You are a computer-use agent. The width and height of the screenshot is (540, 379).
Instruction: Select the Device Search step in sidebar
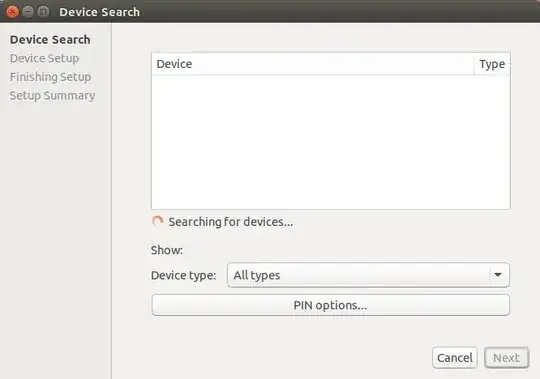(x=50, y=40)
